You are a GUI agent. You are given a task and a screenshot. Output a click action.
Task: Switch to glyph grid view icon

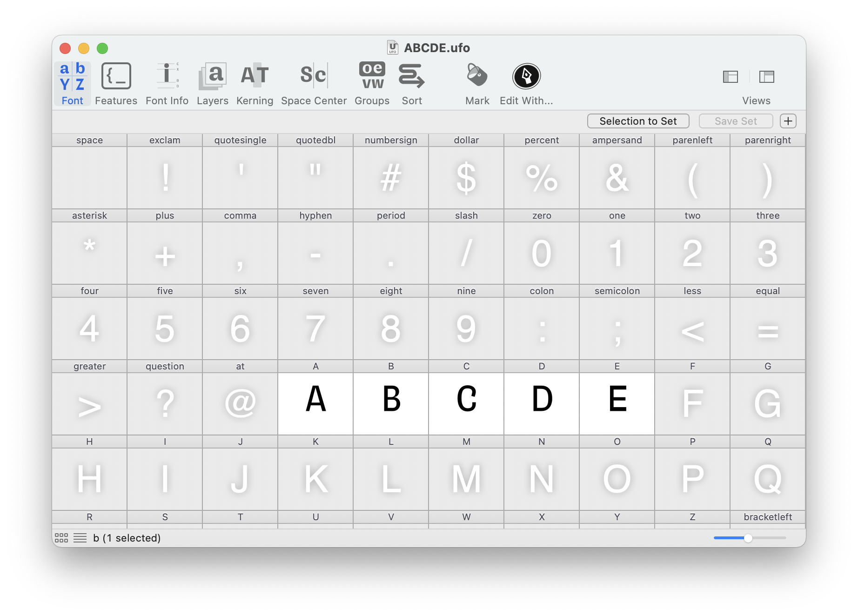tap(61, 538)
